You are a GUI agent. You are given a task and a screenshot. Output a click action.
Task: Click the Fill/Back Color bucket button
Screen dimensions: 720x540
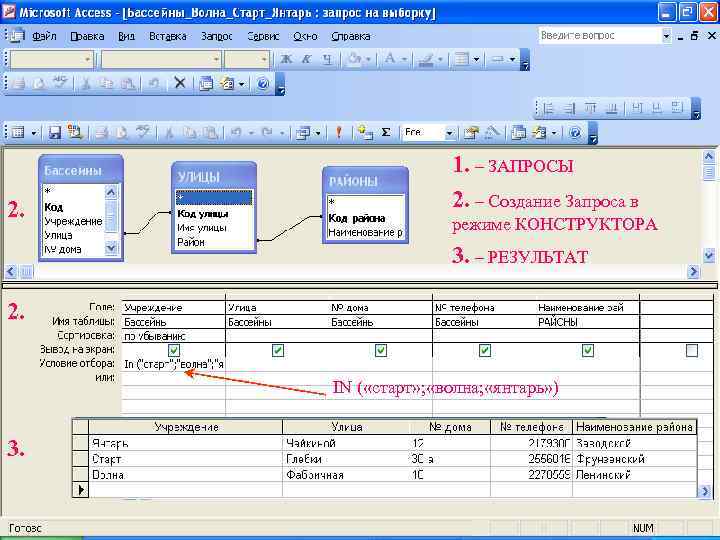355,59
